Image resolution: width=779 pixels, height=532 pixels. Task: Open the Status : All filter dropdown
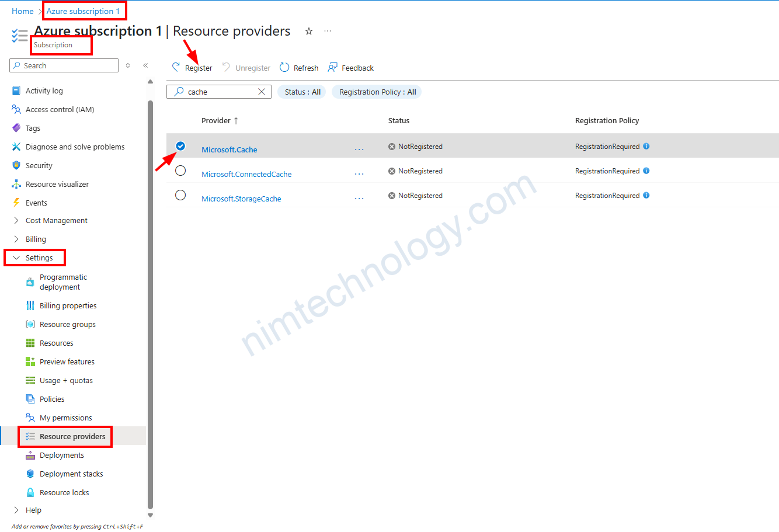[302, 92]
